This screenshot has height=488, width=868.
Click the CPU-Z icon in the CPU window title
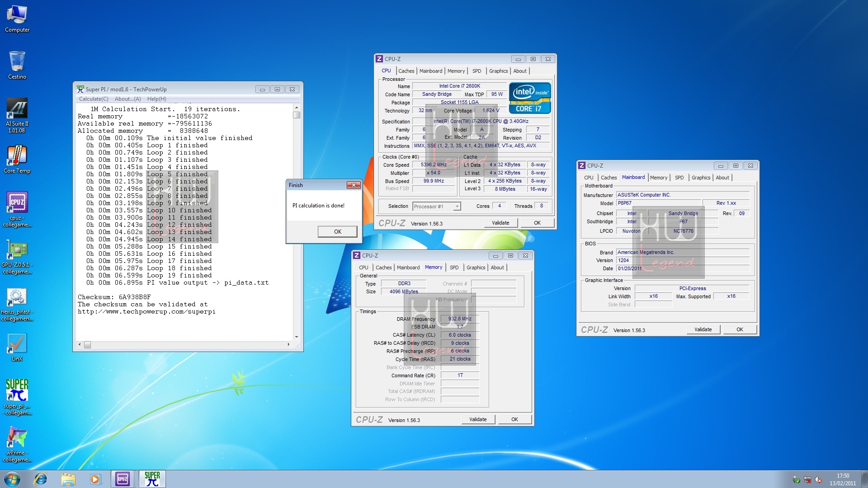point(380,59)
